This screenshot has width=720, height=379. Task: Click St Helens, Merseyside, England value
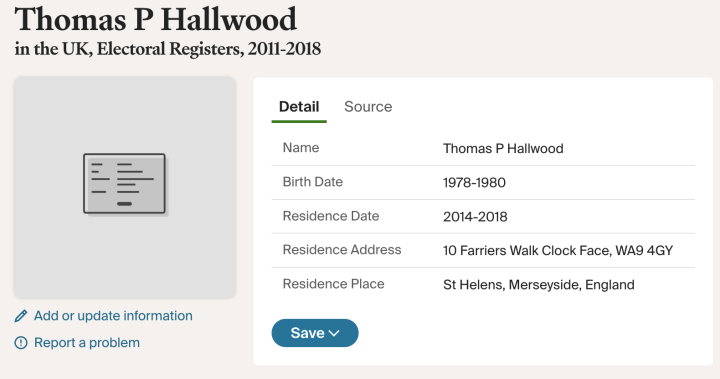tap(539, 284)
